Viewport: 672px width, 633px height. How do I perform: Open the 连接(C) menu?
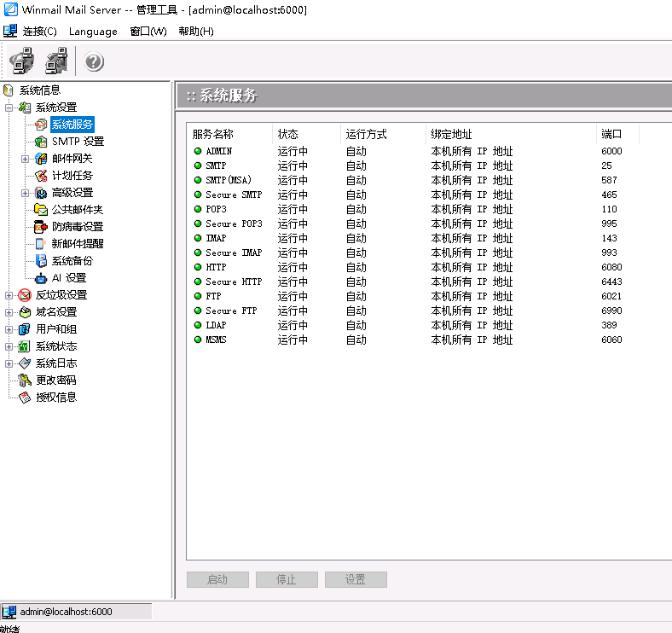click(x=39, y=32)
